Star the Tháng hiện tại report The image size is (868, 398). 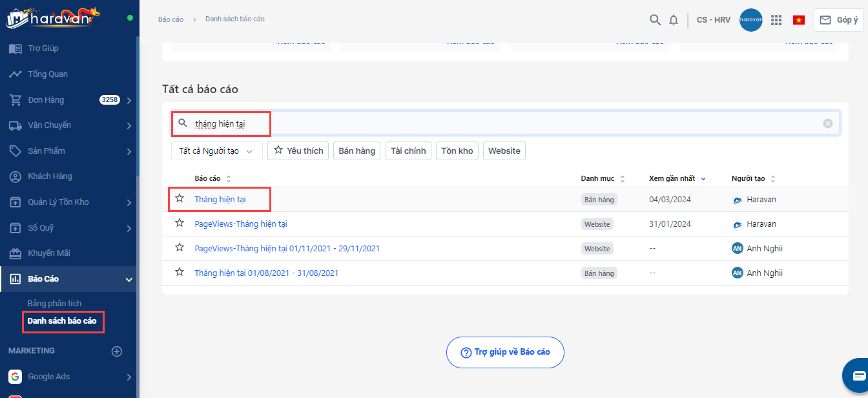point(180,199)
